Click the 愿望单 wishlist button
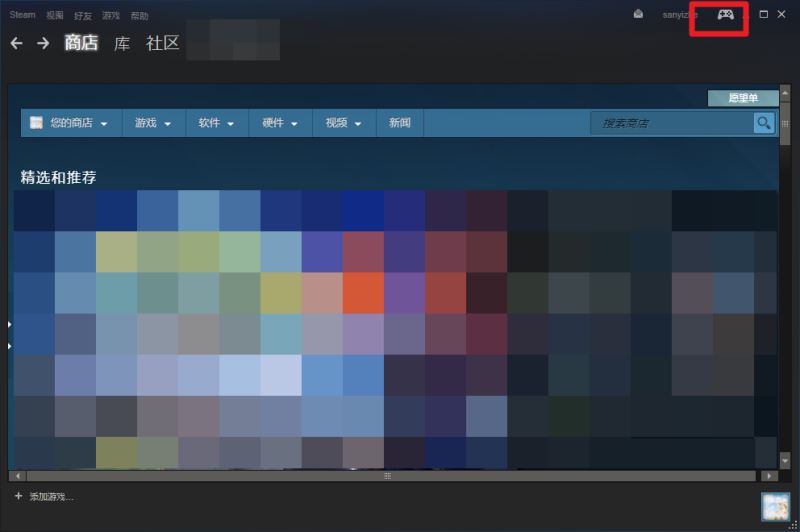 [x=743, y=98]
